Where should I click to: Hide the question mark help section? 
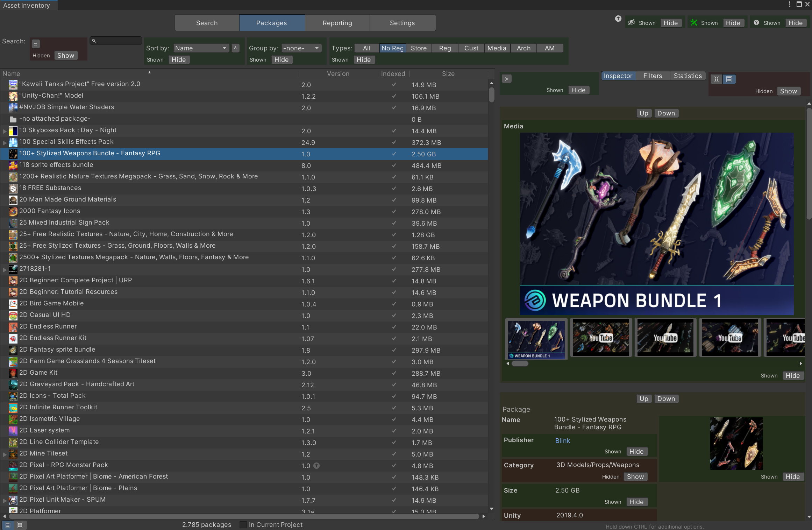coord(796,23)
